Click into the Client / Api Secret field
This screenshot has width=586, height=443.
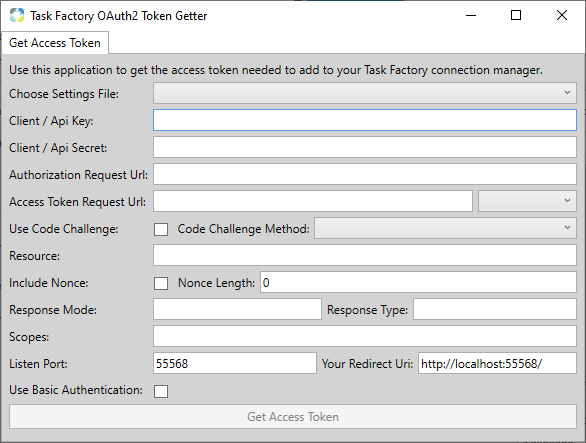(x=365, y=147)
